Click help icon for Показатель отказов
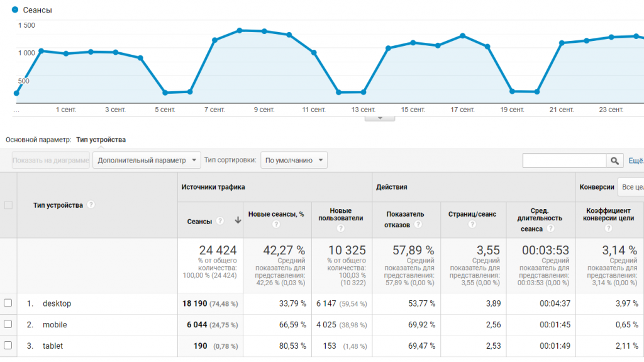Viewport: 644px width, 362px height. tap(418, 225)
